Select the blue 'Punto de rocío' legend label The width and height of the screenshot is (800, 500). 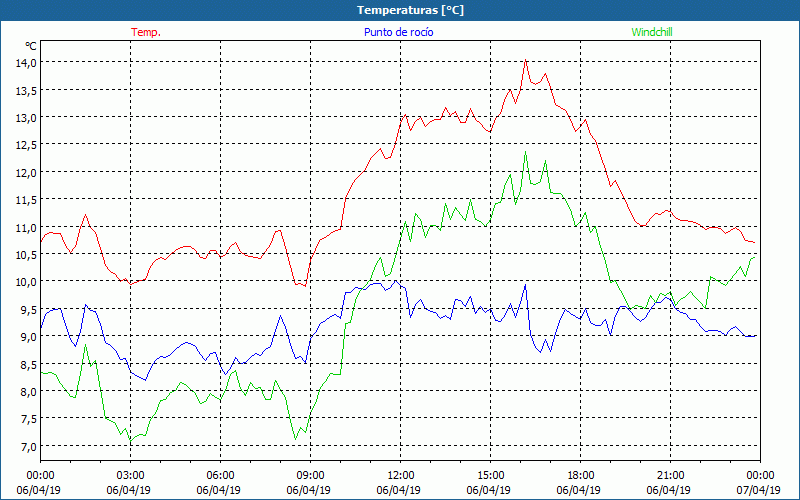(398, 32)
